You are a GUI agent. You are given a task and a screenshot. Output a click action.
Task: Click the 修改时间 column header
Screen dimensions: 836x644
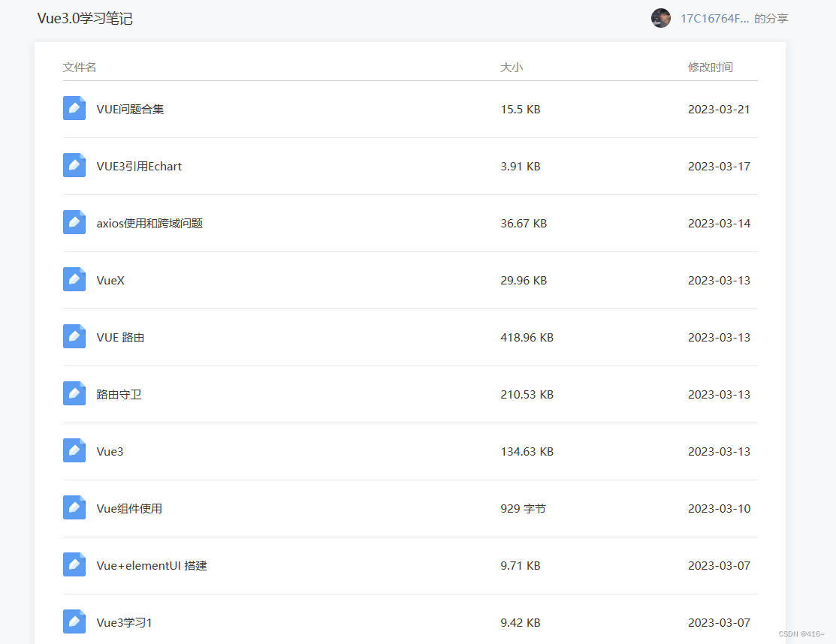coord(710,67)
